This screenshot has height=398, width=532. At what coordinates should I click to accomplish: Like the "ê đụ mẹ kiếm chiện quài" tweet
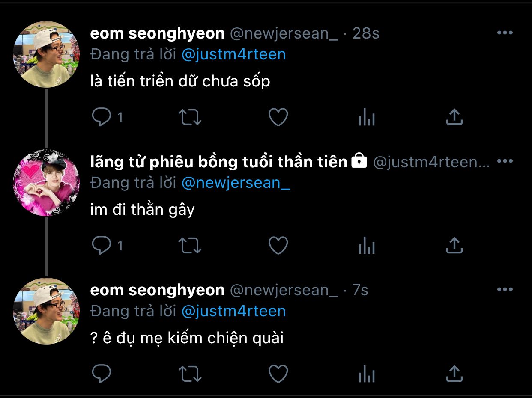tap(278, 374)
